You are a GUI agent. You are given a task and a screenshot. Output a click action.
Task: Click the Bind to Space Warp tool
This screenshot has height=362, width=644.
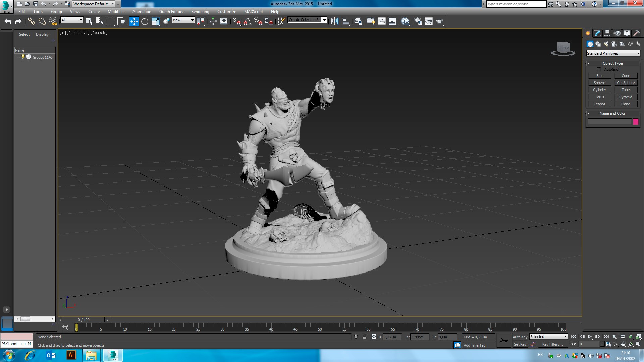tap(53, 21)
